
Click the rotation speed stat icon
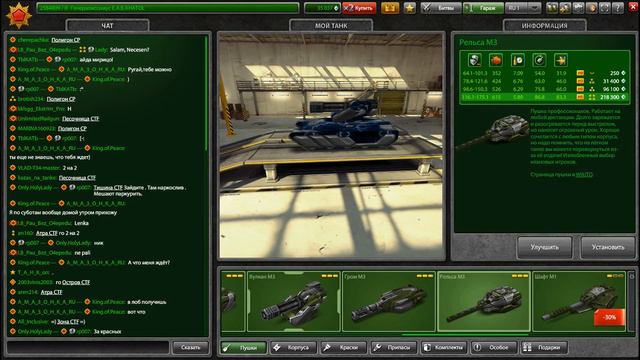(539, 60)
